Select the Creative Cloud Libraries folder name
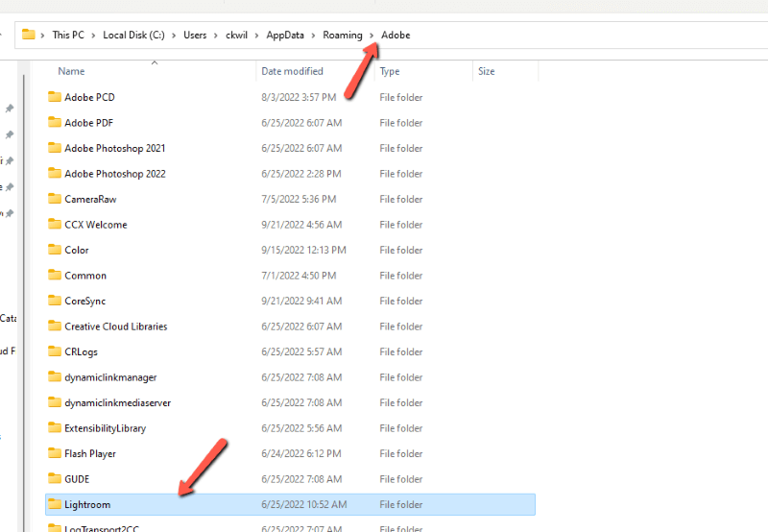 [116, 326]
